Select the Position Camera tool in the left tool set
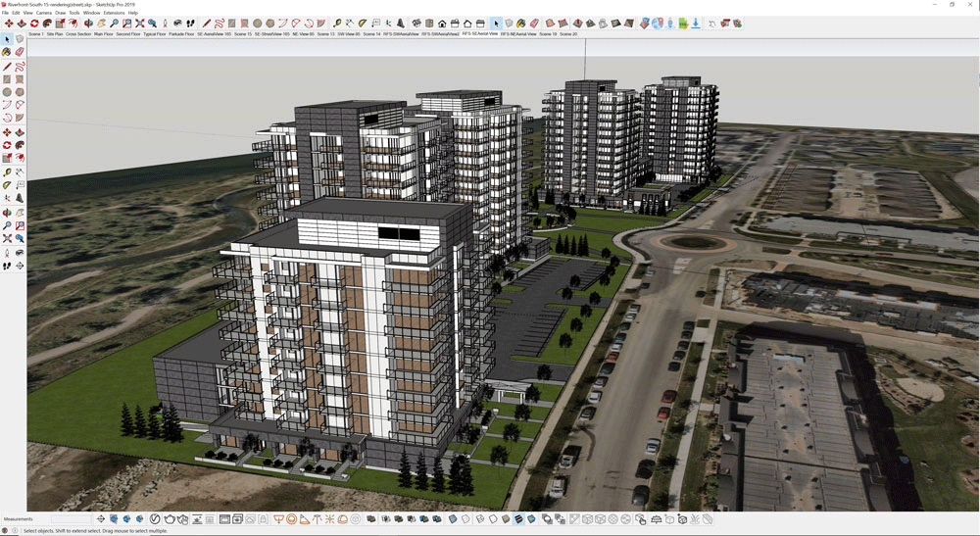Image resolution: width=980 pixels, height=536 pixels. tap(7, 251)
